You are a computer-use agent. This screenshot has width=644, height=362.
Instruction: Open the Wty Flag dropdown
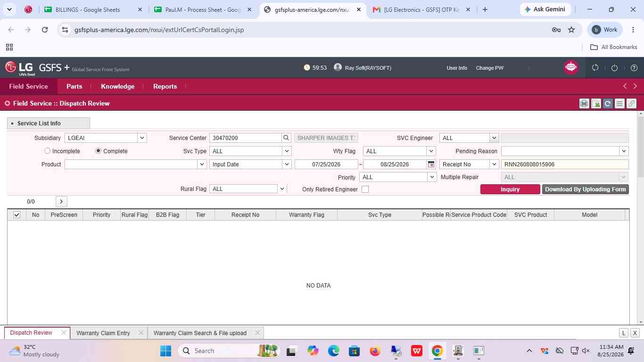[430, 151]
